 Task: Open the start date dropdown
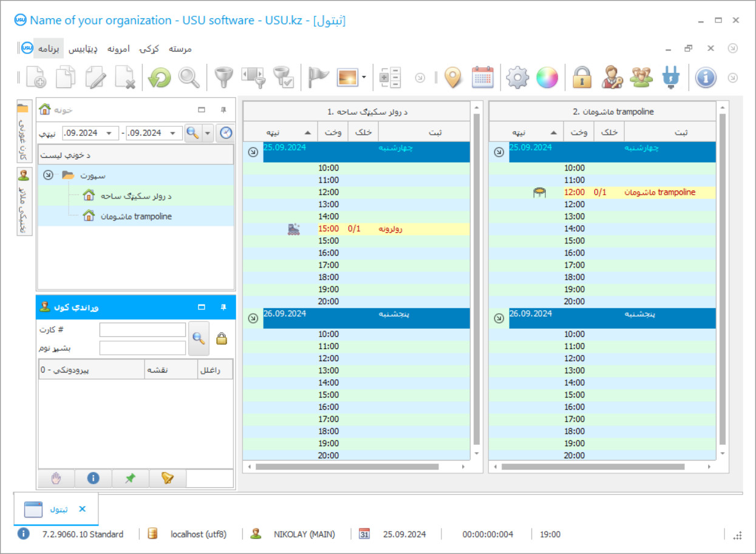pyautogui.click(x=111, y=133)
